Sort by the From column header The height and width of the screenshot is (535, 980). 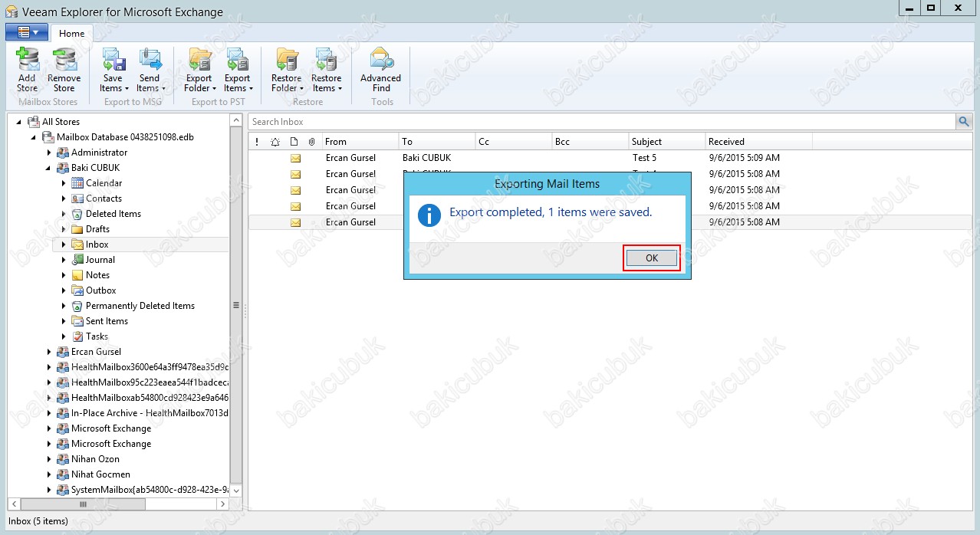pos(360,141)
